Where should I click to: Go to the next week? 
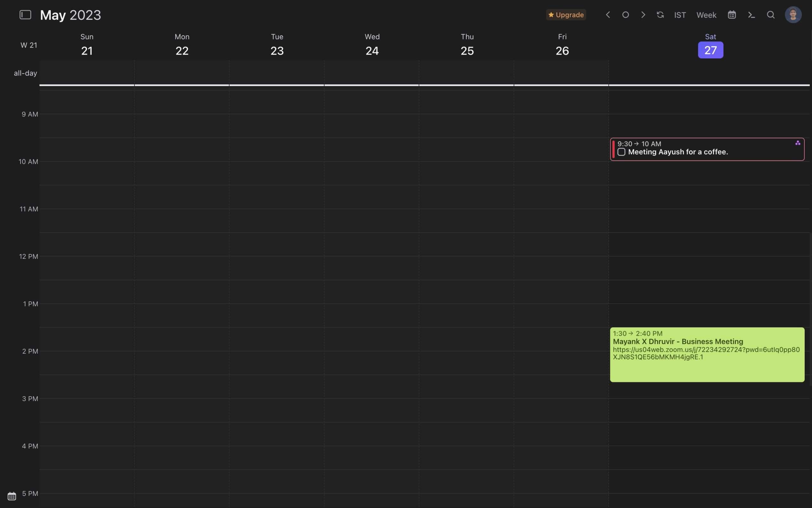click(643, 15)
